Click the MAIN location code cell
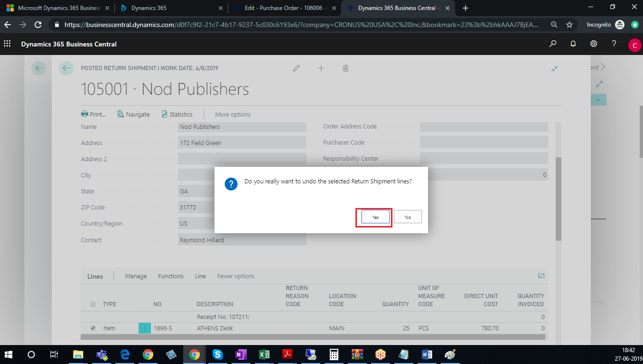Screen dimensions: 643x364 point(336,328)
